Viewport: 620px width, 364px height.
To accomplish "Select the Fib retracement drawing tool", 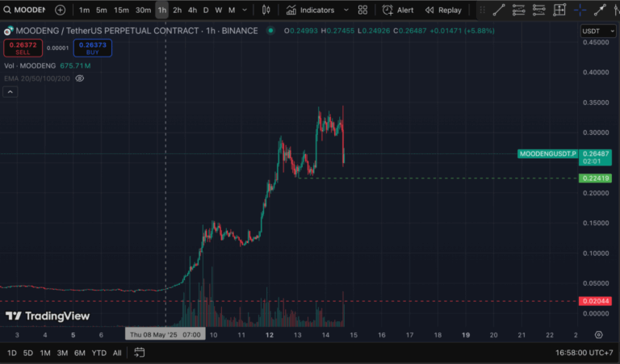I will click(519, 10).
